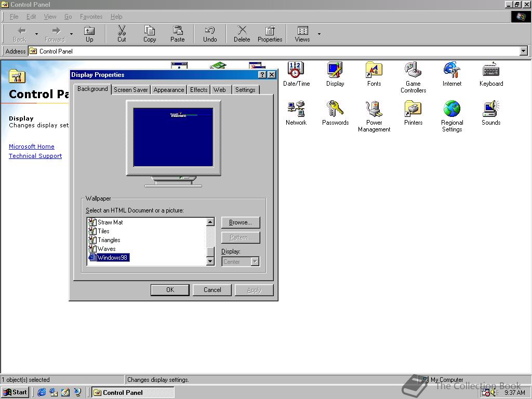This screenshot has width=532, height=399.
Task: Click wallpaper list scroll up arrow
Action: (210, 222)
